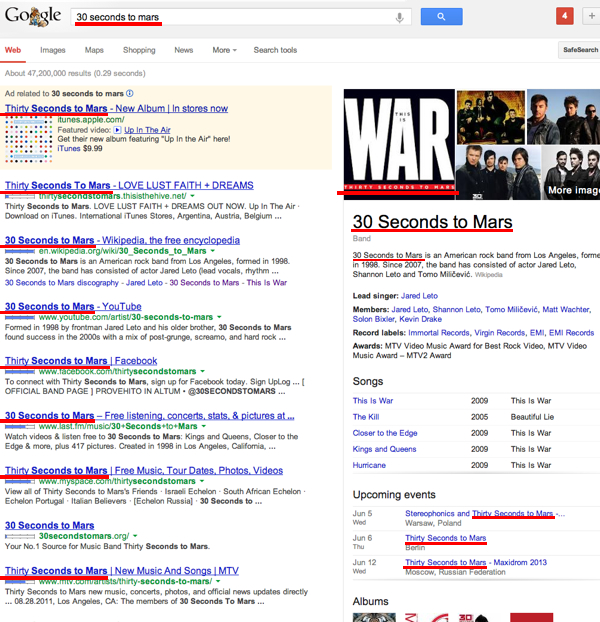Open the Up In The Air featured video link
Screen dimensions: 600x622
[147, 130]
